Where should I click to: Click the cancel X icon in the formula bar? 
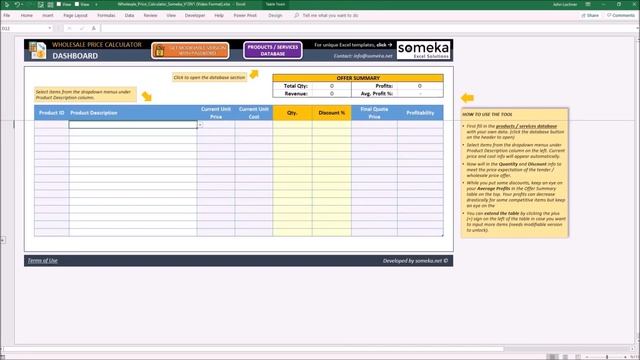pos(69,28)
